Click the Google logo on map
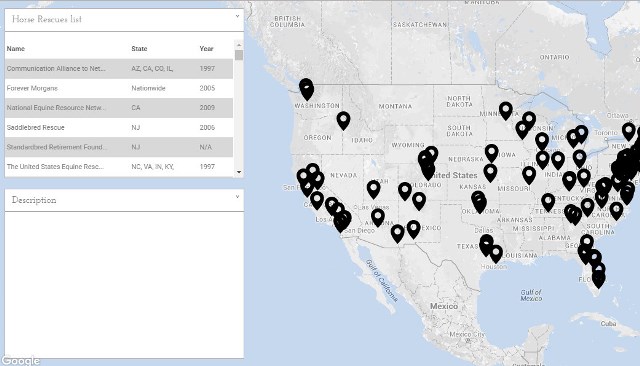 20,361
